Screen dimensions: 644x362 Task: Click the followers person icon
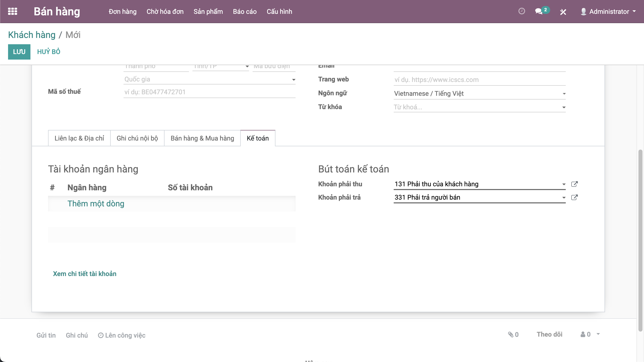[583, 334]
